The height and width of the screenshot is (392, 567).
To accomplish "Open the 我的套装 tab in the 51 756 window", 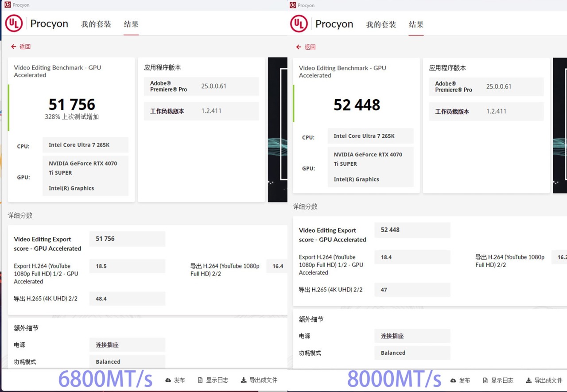I will pos(96,24).
